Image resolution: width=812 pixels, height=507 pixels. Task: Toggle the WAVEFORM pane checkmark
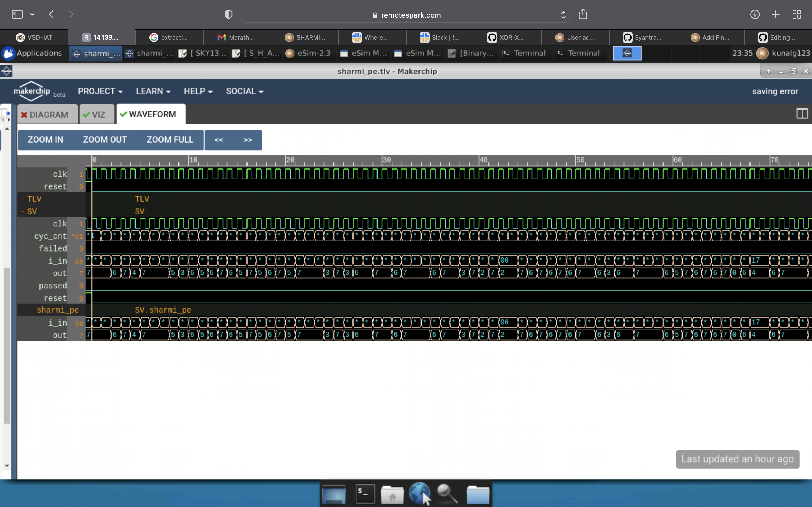(x=124, y=114)
